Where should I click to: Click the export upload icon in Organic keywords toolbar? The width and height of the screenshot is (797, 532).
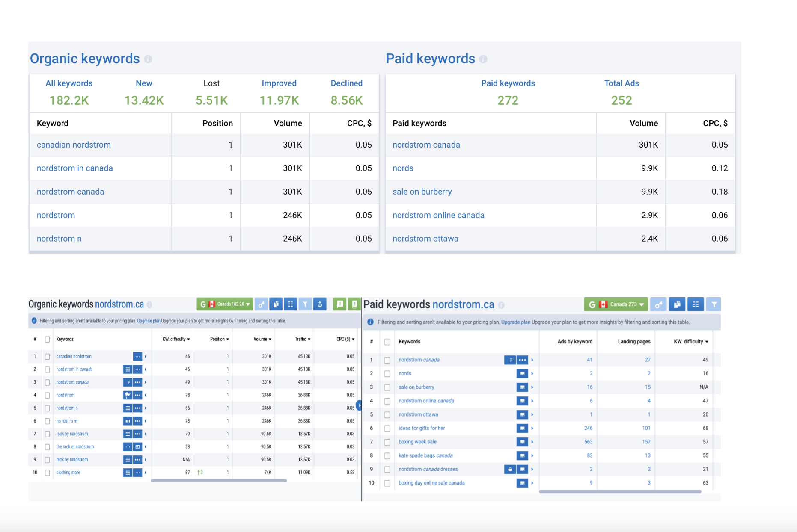tap(320, 304)
